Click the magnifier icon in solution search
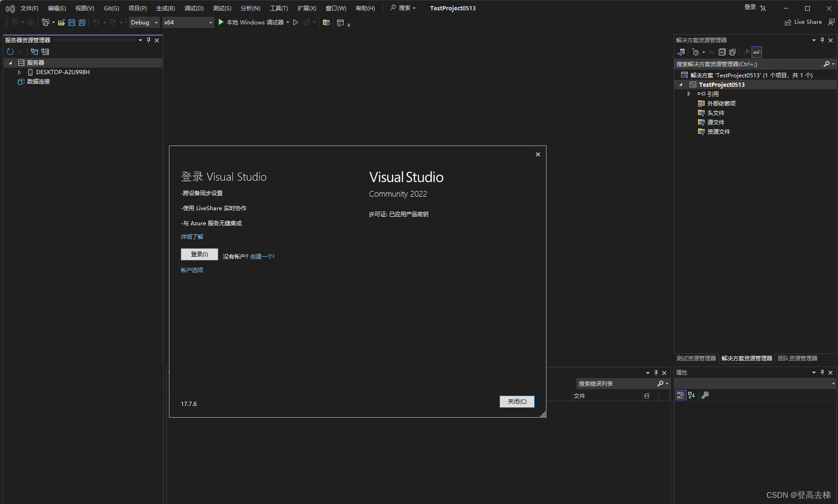 coord(826,64)
